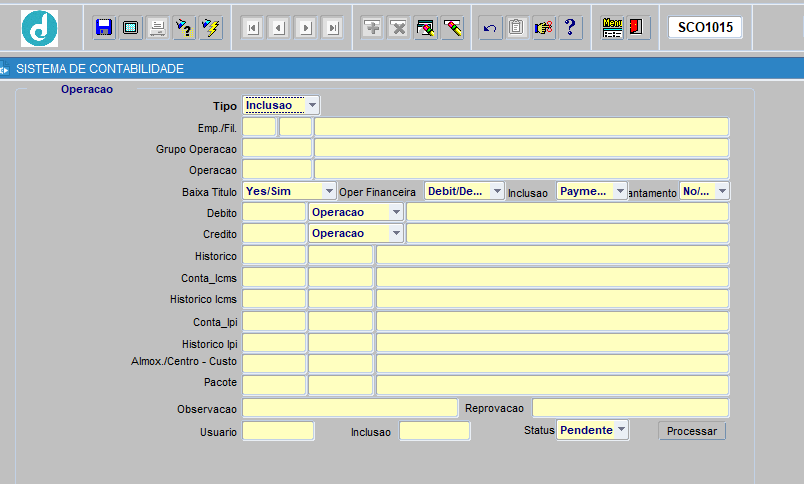
Task: Click the second Historico field
Action: [x=340, y=255]
